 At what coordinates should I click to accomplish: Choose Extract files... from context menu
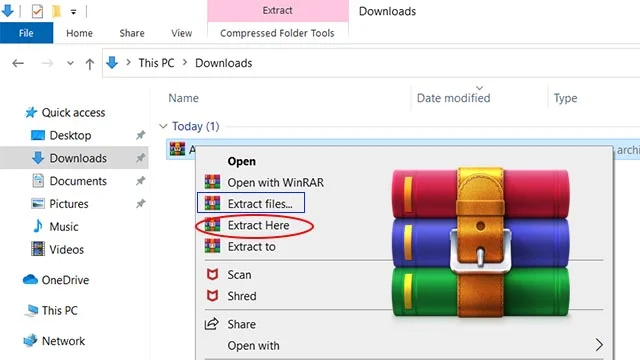pyautogui.click(x=260, y=204)
